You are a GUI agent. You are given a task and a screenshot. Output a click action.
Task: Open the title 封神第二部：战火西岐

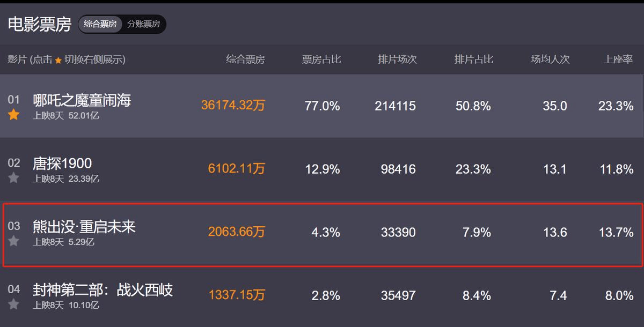click(x=103, y=290)
